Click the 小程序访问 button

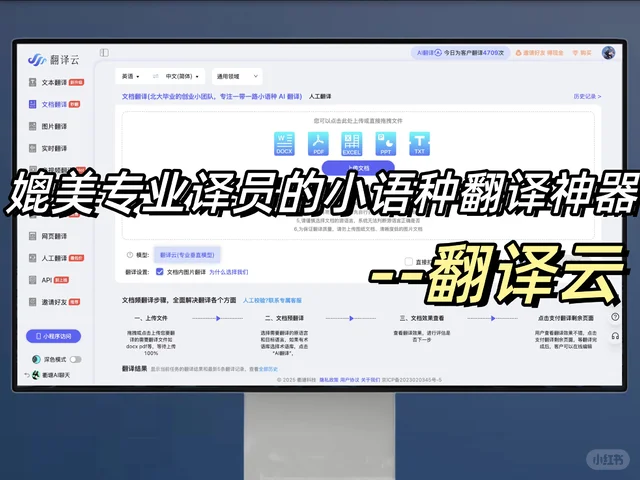(54, 336)
